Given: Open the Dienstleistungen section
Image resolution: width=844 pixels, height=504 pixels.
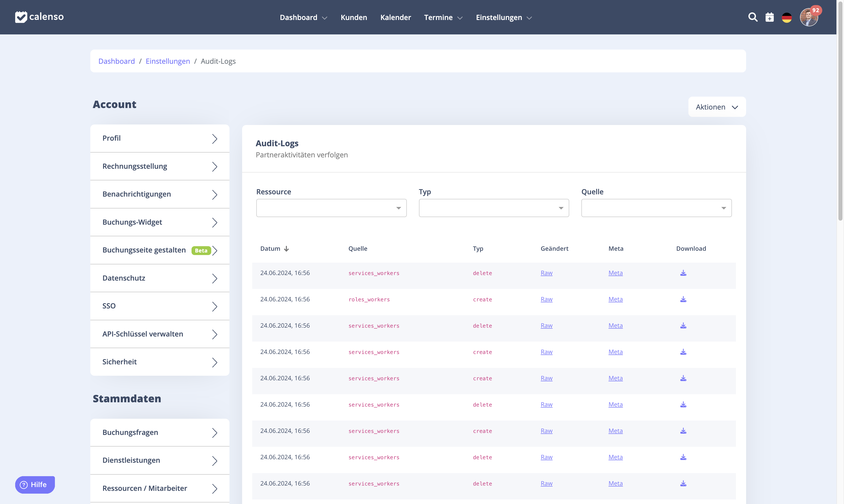Looking at the screenshot, I should click(160, 460).
